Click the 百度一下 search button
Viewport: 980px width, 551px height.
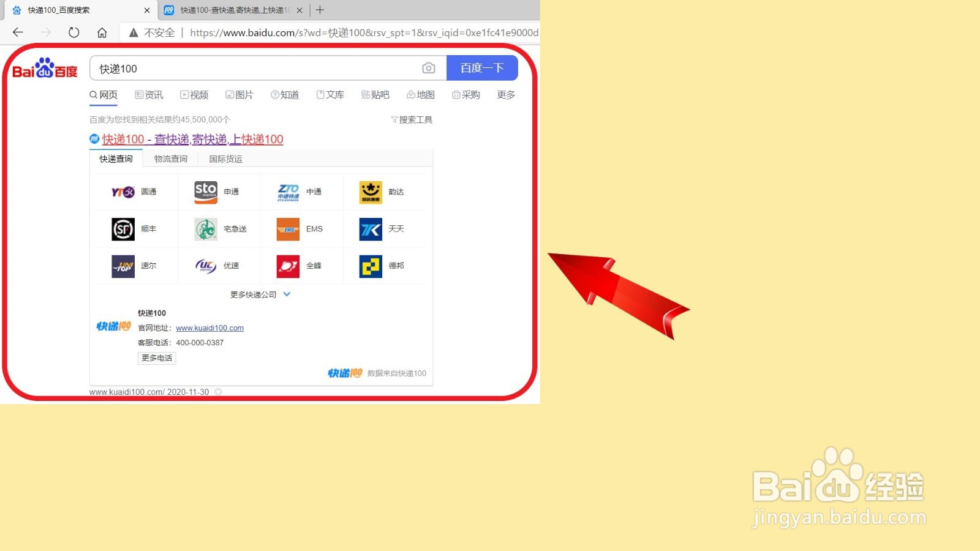[482, 68]
